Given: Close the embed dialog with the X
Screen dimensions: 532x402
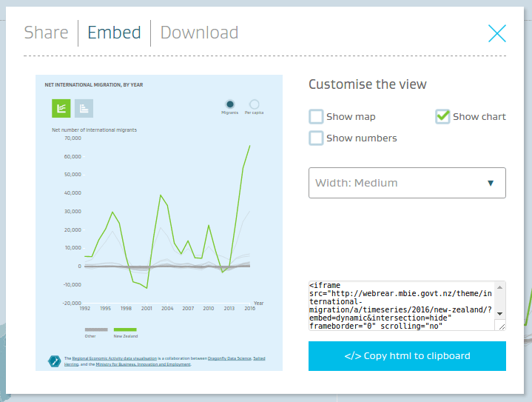Looking at the screenshot, I should (496, 33).
